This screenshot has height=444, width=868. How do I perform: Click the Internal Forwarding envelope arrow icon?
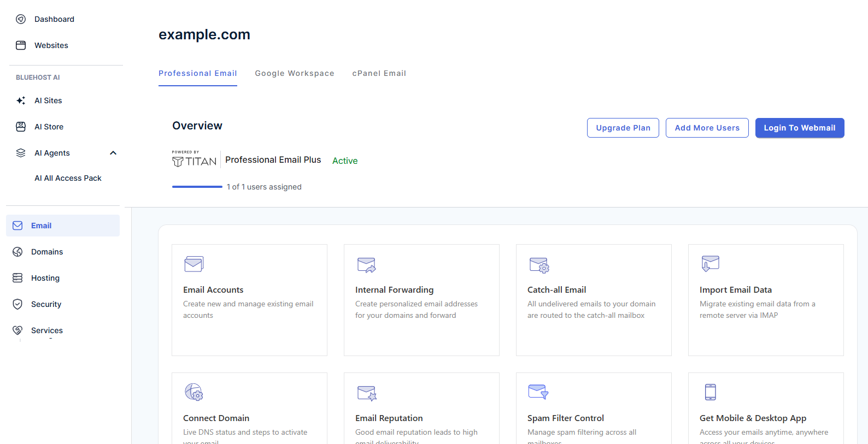click(x=366, y=265)
